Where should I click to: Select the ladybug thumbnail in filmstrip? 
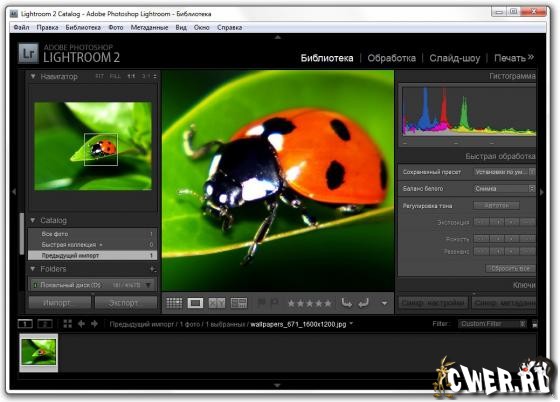pos(39,352)
